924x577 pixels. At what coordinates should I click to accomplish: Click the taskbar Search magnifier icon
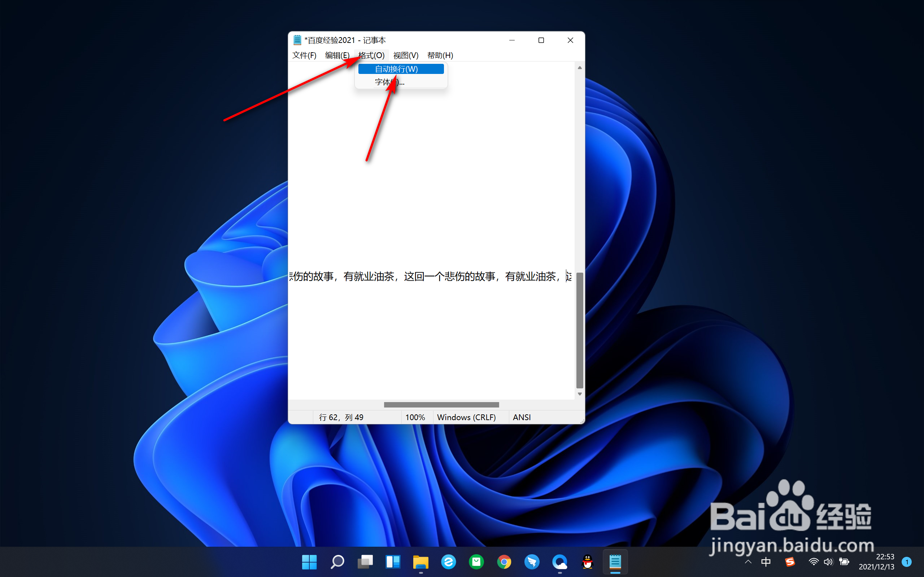tap(337, 562)
